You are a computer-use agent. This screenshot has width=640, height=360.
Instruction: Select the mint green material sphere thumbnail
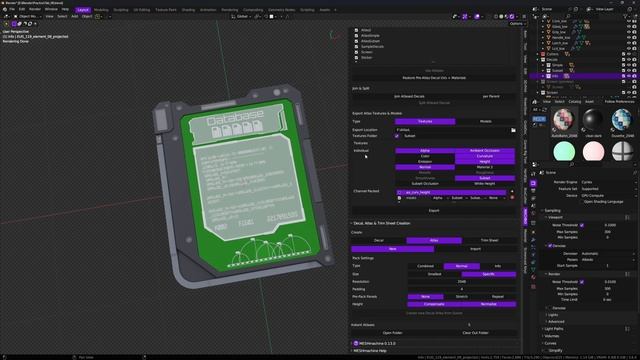click(x=564, y=151)
